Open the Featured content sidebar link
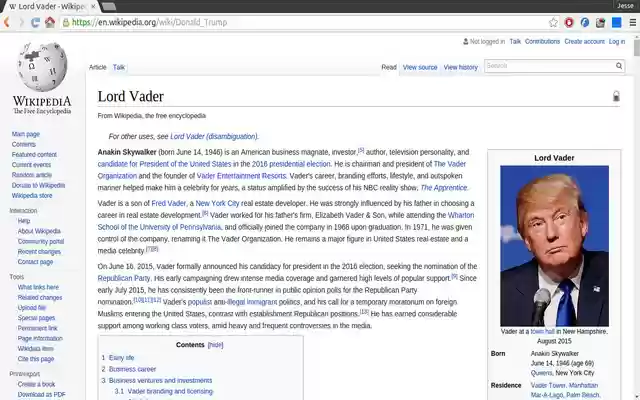The width and height of the screenshot is (640, 400). 34,155
